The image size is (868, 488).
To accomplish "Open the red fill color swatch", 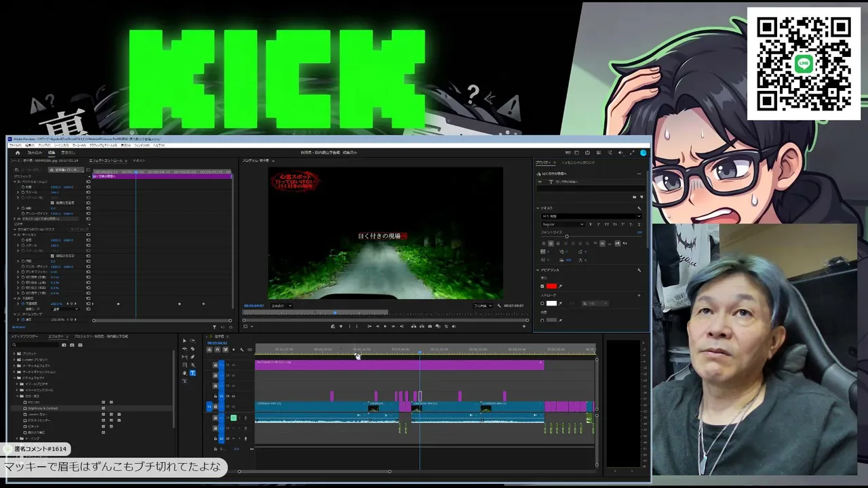I will pos(551,286).
